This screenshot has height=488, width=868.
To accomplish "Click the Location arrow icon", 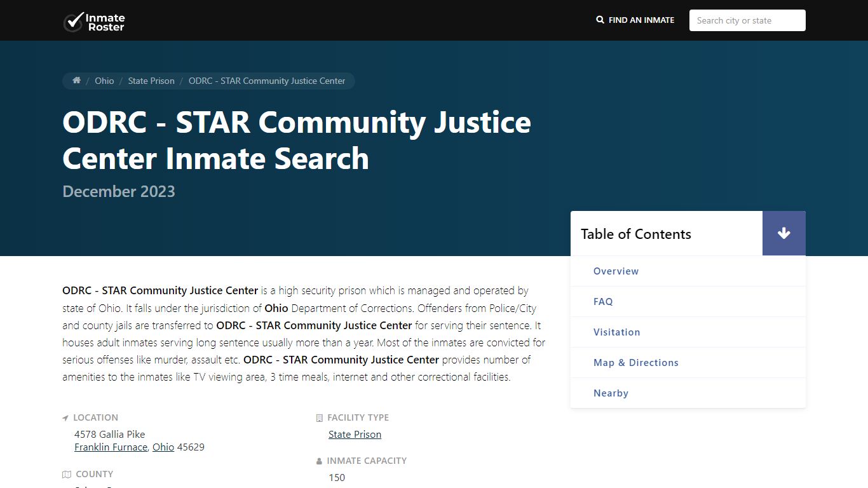I will (65, 418).
